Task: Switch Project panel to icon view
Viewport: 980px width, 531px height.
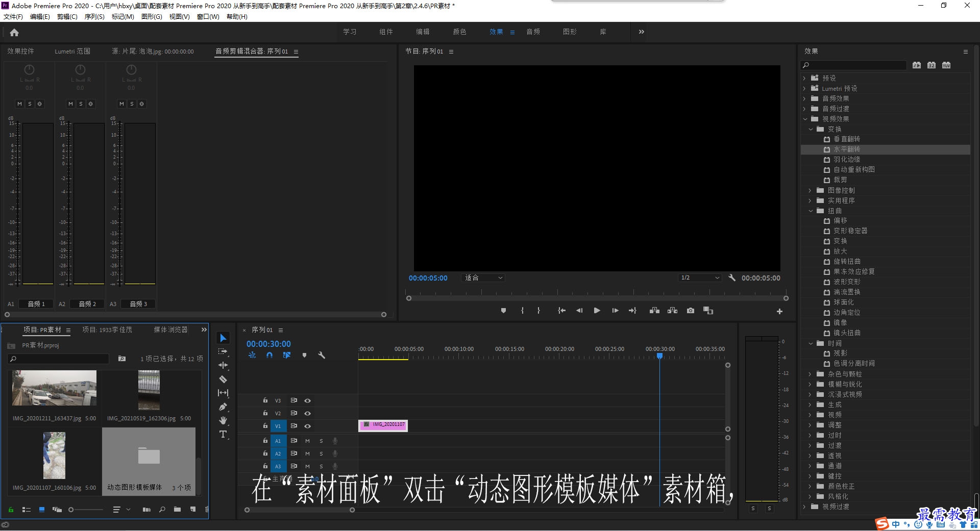Action: [x=42, y=509]
